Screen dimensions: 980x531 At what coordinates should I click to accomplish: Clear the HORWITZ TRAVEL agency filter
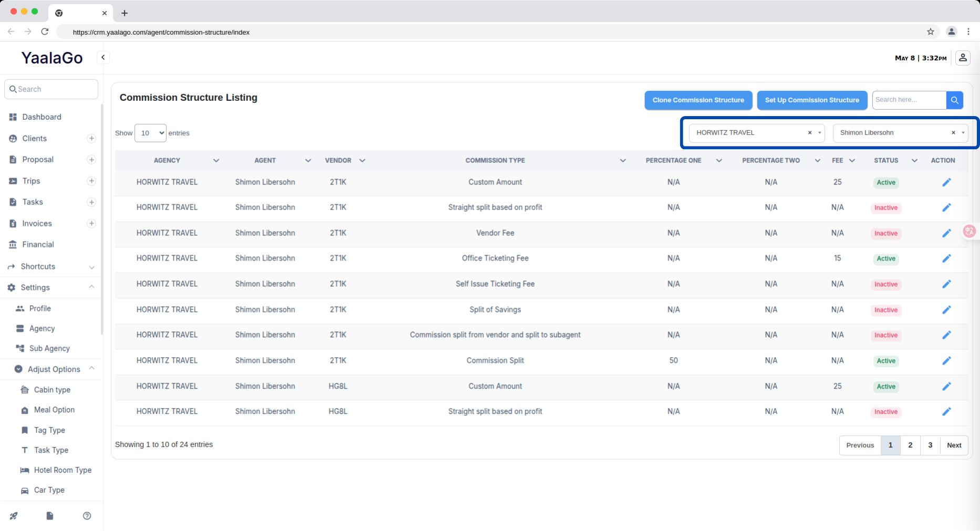[x=810, y=133]
